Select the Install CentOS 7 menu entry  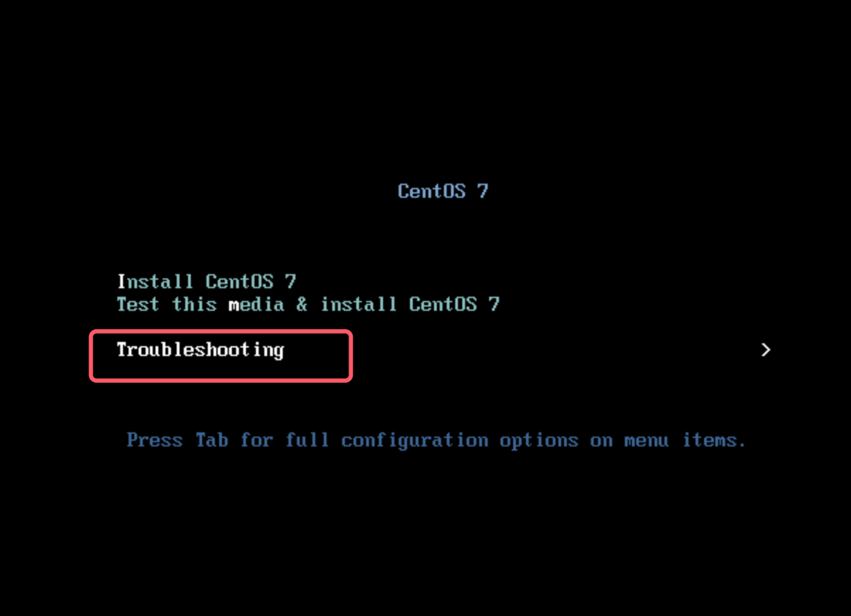pyautogui.click(x=206, y=282)
